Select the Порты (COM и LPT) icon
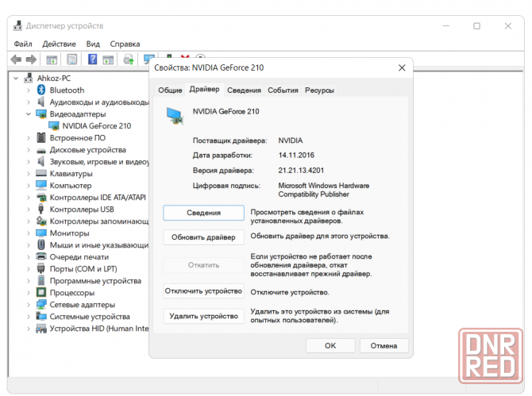532x396 pixels. click(x=41, y=269)
